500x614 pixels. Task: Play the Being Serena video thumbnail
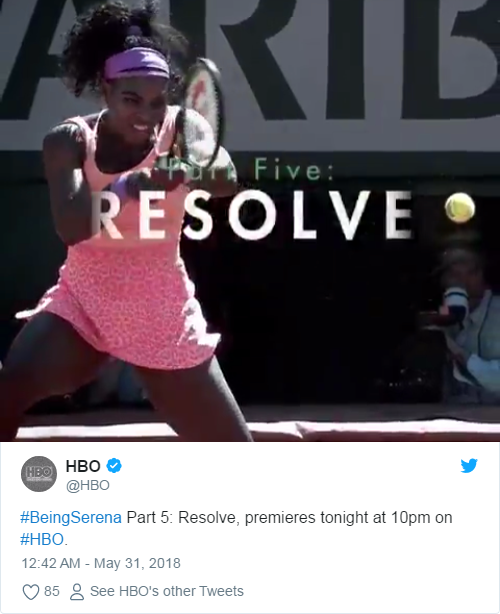pyautogui.click(x=250, y=220)
